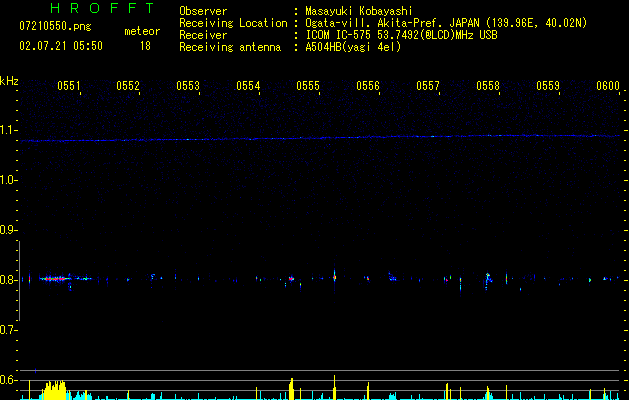Click the large yellow burst at chart bottom-left
This screenshot has height=400, width=629.
(54, 390)
